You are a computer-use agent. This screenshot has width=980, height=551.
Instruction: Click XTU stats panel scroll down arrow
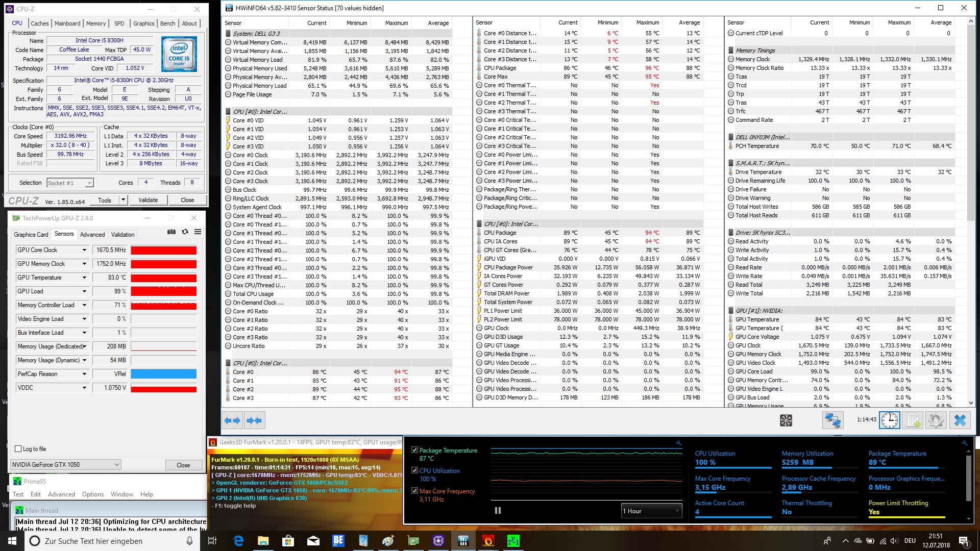969,519
